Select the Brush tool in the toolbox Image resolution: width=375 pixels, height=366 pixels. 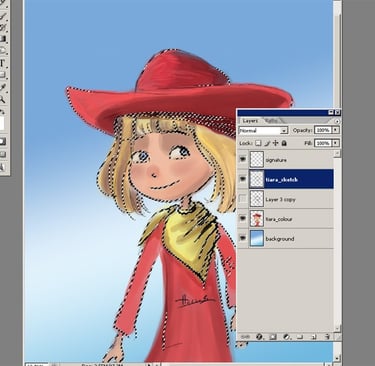(2, 16)
